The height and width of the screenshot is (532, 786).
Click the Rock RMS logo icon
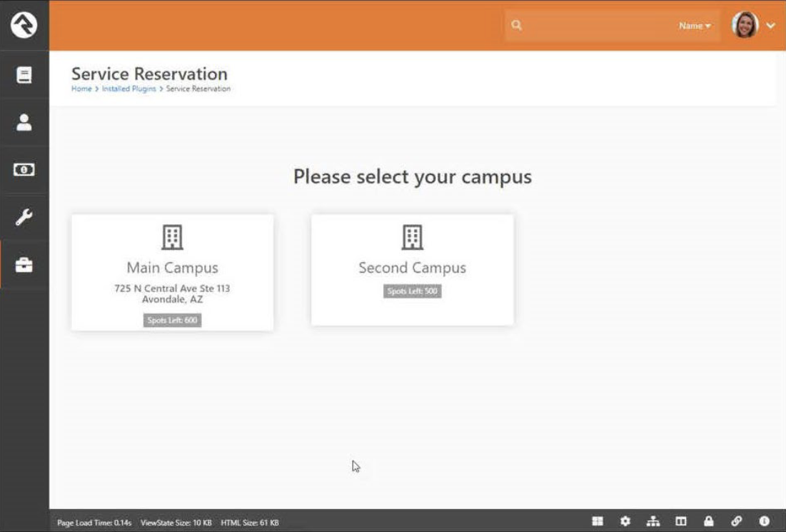[24, 25]
